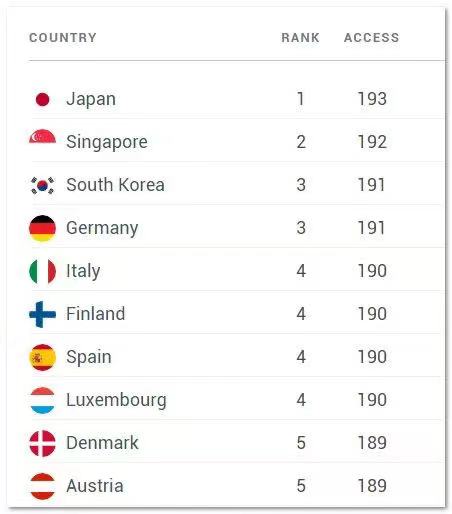
Task: Select the South Korea flag icon
Action: pos(42,185)
